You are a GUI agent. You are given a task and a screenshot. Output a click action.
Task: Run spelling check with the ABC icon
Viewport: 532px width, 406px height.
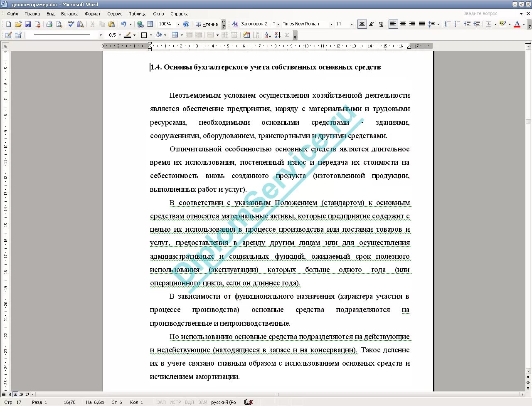tap(70, 24)
